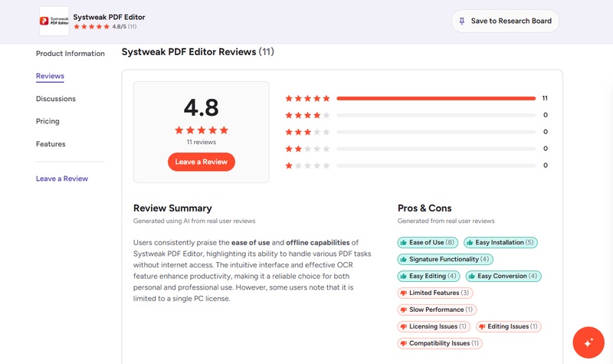
Task: Click the empty 3-star progress bar
Action: (x=436, y=132)
